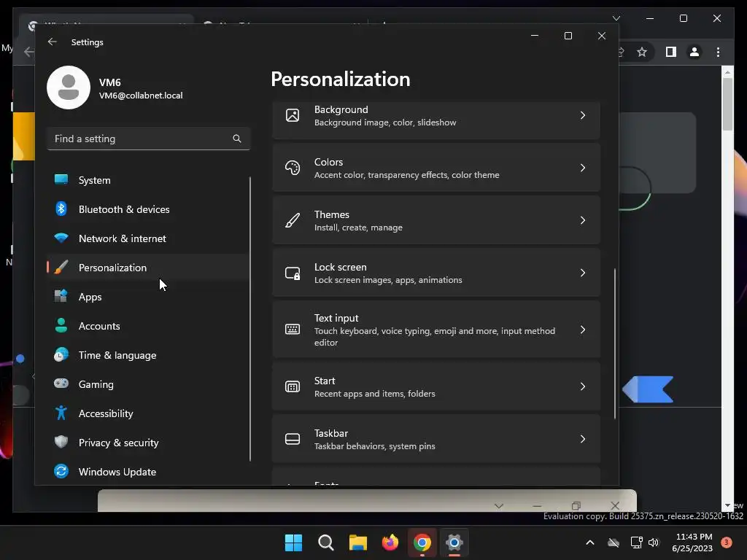This screenshot has height=560, width=747.
Task: Expand the Text input chevron
Action: [x=583, y=330]
